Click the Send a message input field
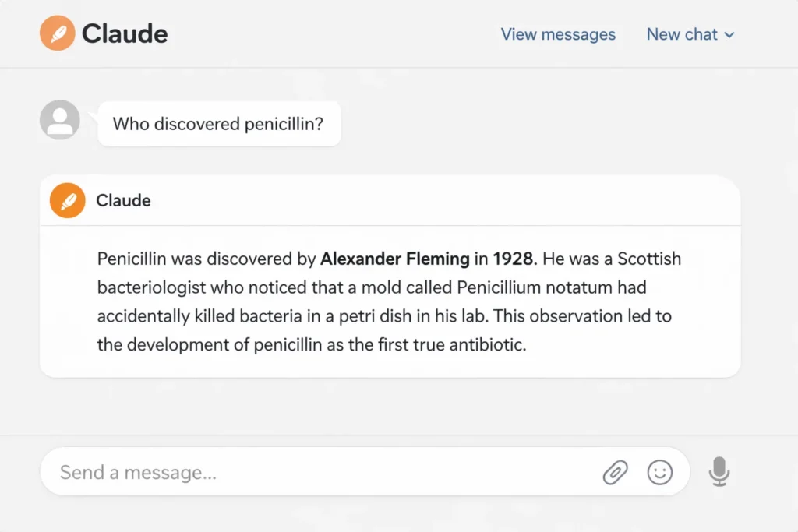Screen dimensions: 798x532 [x=234, y=472]
